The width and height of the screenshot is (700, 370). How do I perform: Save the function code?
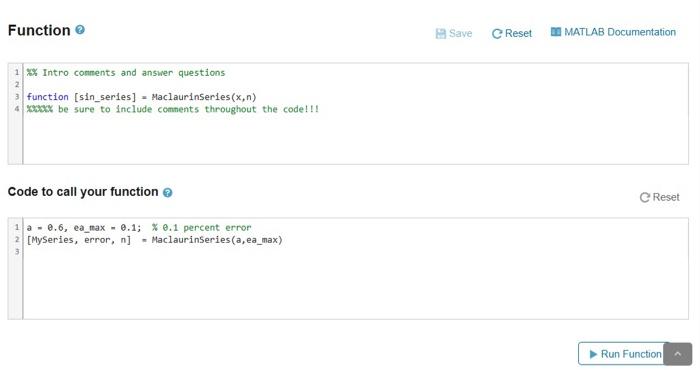[454, 33]
